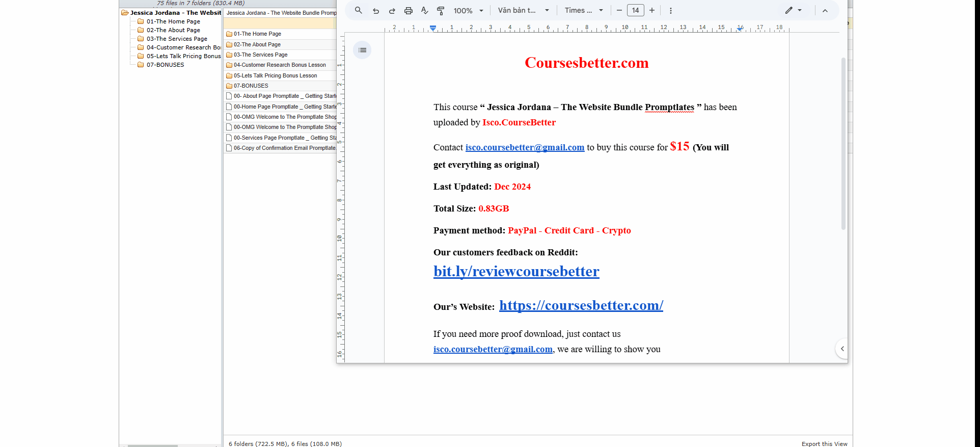Viewport: 980px width, 447px height.
Task: Open the pencil editing mode dropdown
Action: tap(793, 10)
